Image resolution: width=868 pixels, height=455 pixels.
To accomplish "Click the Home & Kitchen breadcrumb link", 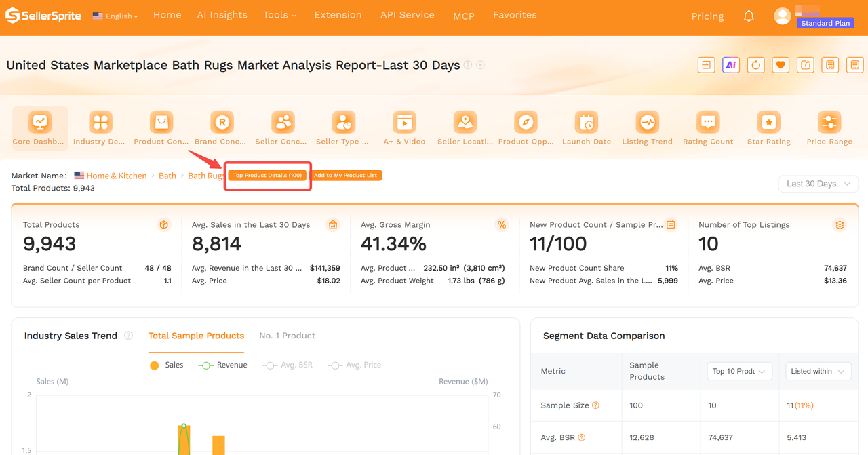I will coord(116,176).
